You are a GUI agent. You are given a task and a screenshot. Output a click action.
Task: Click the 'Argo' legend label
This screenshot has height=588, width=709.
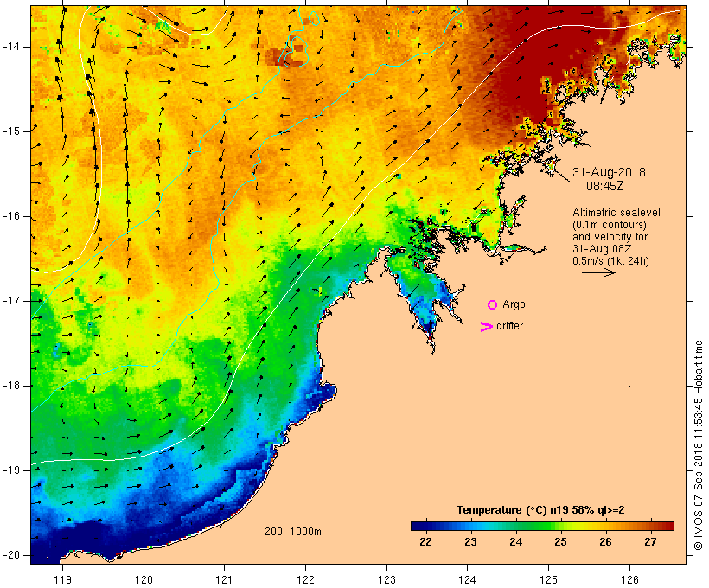(x=514, y=304)
